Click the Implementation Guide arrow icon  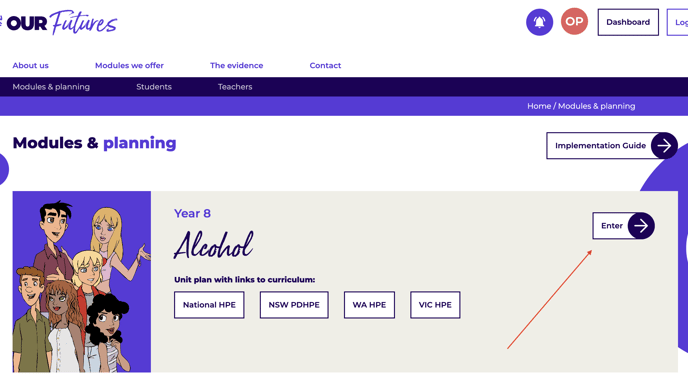click(x=664, y=145)
